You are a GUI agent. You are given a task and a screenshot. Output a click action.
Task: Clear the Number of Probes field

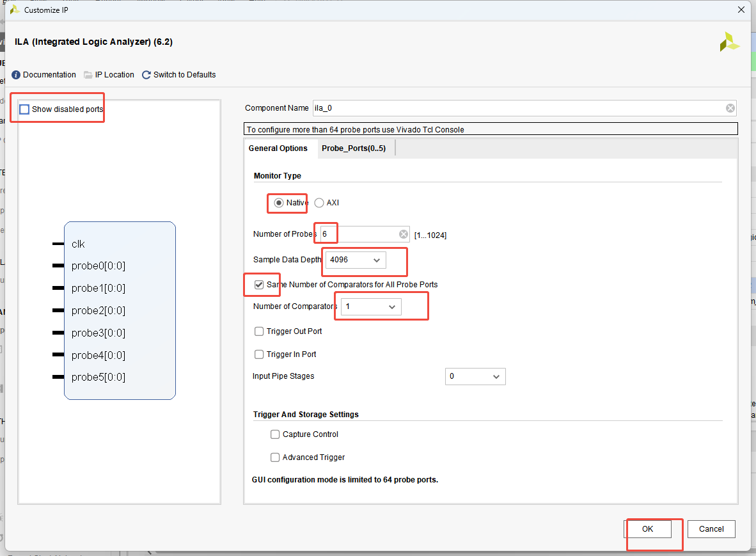(404, 234)
